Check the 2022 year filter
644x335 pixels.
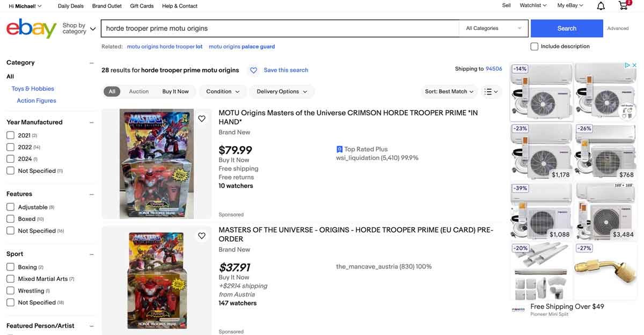(10, 147)
